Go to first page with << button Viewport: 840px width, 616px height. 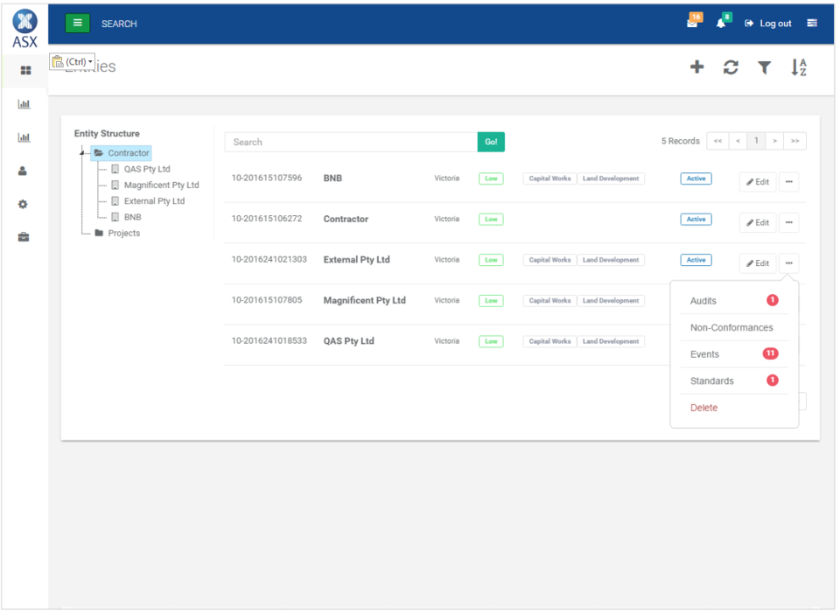(717, 141)
